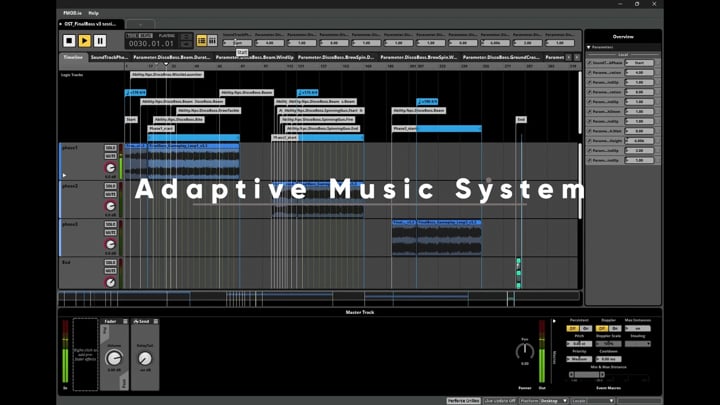720x405 pixels.
Task: Turn Persistent setting On
Action: click(585, 328)
